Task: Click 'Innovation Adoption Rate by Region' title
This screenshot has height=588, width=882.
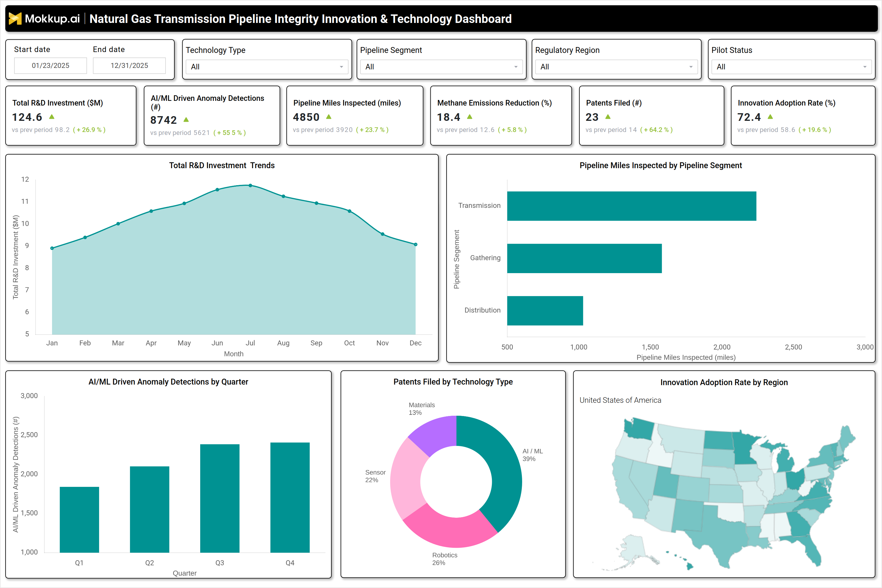Action: [724, 382]
